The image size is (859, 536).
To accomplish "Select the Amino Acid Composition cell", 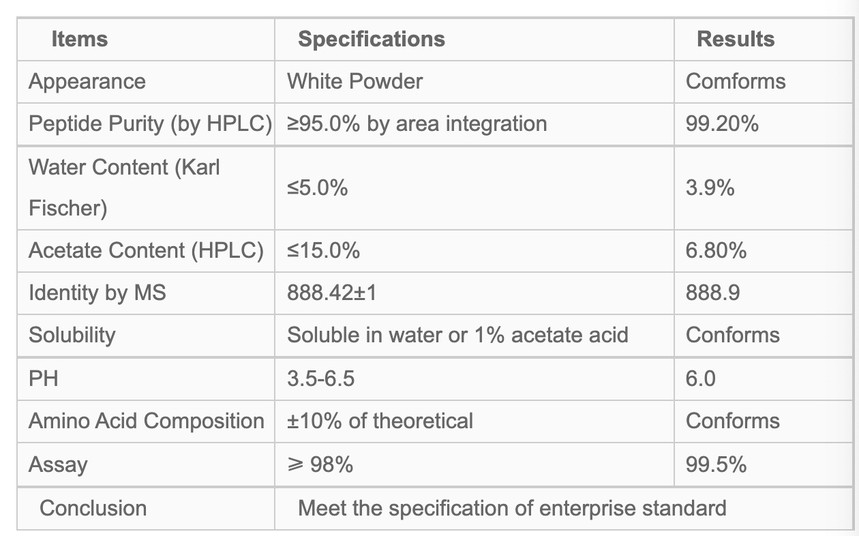I will click(x=146, y=421).
